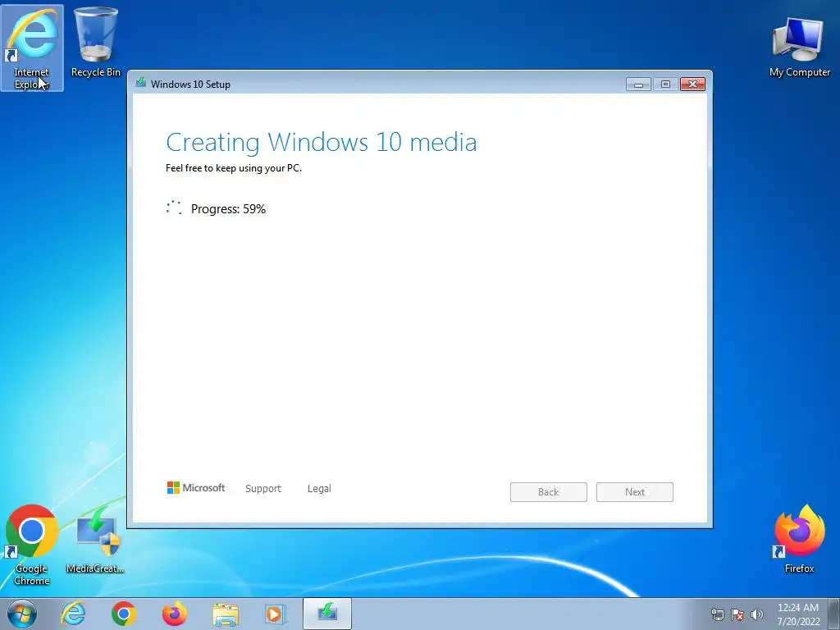The width and height of the screenshot is (840, 630).
Task: Click the Windows 10 Setup title bar text
Action: pos(190,84)
